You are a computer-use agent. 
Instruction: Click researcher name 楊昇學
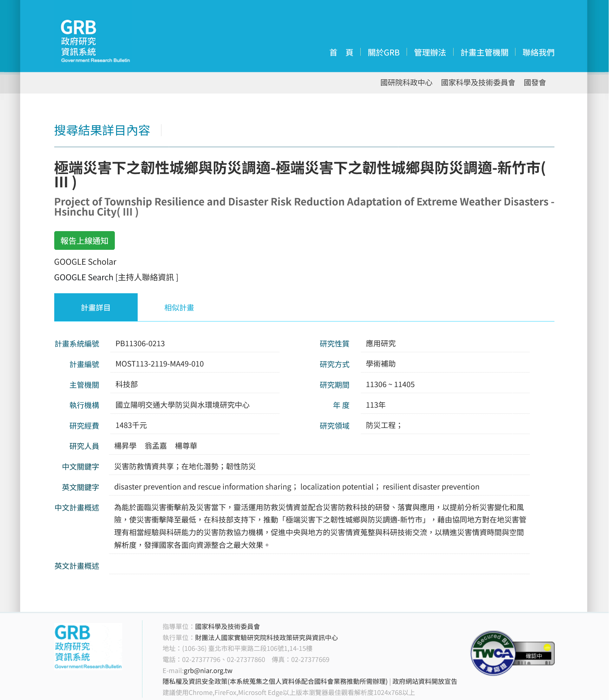[x=125, y=446]
